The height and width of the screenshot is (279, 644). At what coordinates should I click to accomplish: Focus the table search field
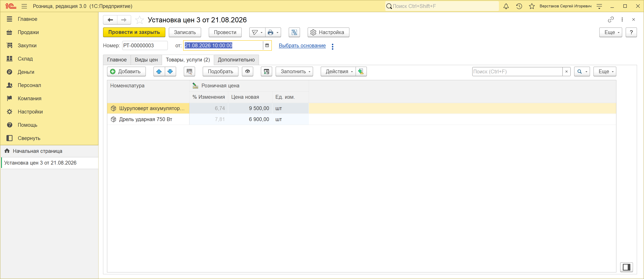517,72
